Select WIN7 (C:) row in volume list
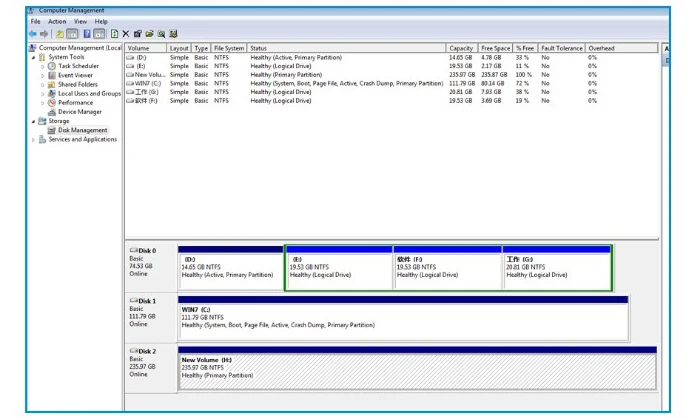The height and width of the screenshot is (419, 699). [147, 83]
